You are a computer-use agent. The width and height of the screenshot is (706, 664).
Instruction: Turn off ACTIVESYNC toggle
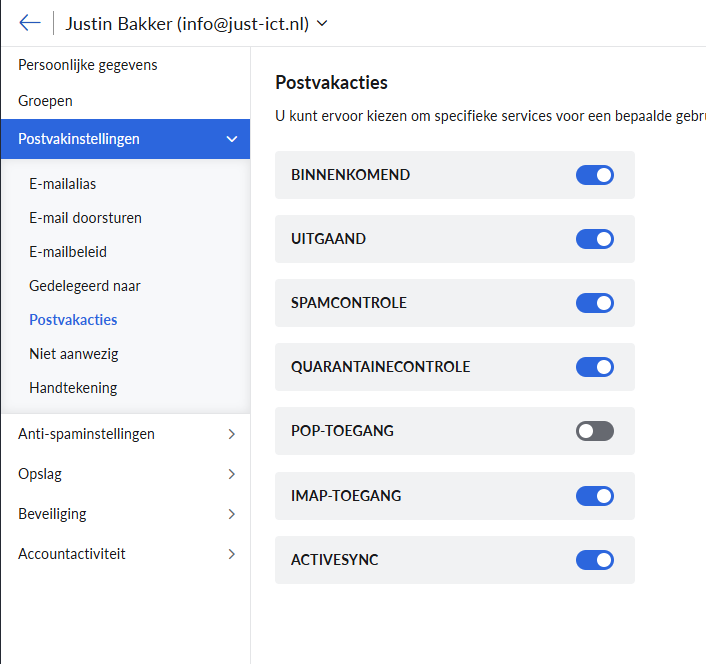594,560
